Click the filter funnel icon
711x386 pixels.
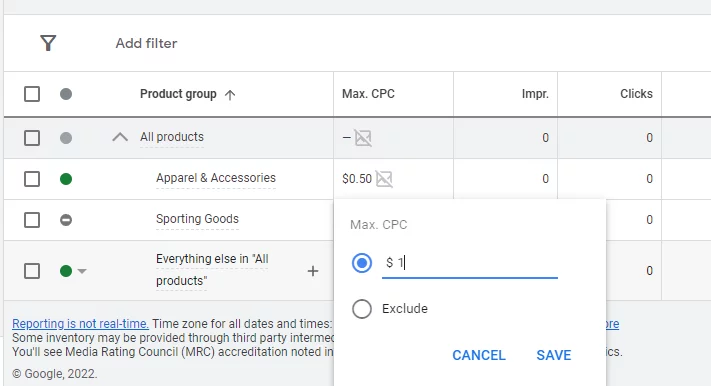(48, 43)
